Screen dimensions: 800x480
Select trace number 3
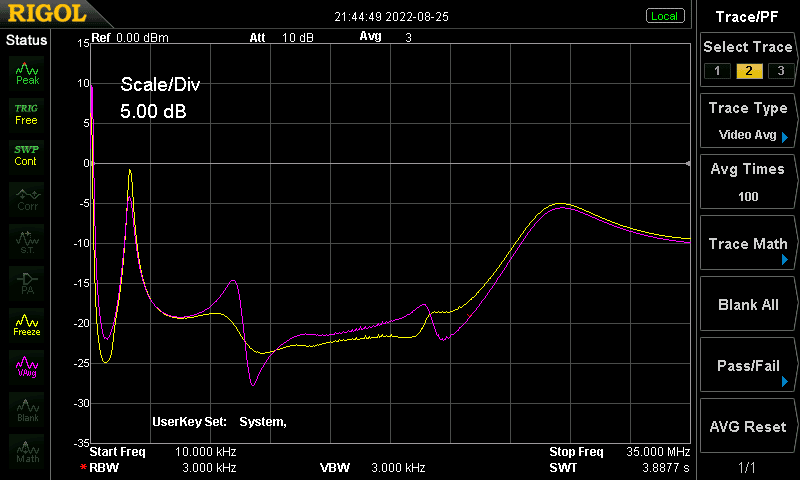coord(781,71)
